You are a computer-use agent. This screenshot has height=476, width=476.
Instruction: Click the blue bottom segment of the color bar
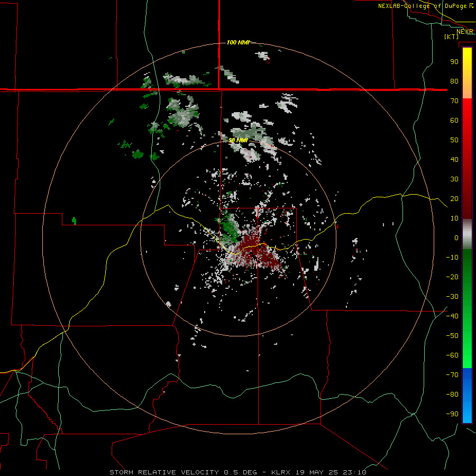467,396
